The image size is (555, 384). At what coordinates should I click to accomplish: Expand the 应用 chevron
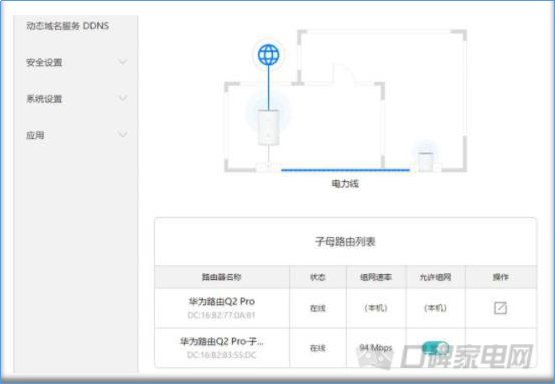122,134
